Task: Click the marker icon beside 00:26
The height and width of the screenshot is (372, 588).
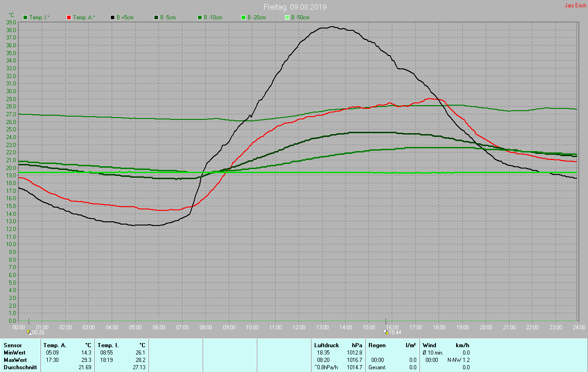Action: 29,332
